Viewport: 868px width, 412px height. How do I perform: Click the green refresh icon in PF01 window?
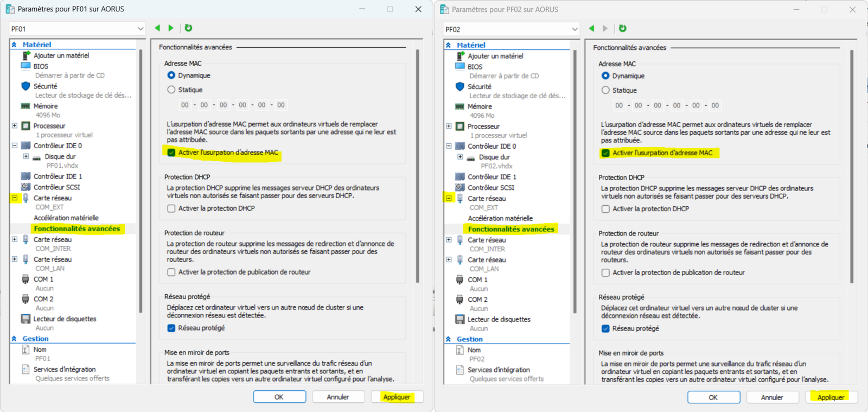click(188, 28)
